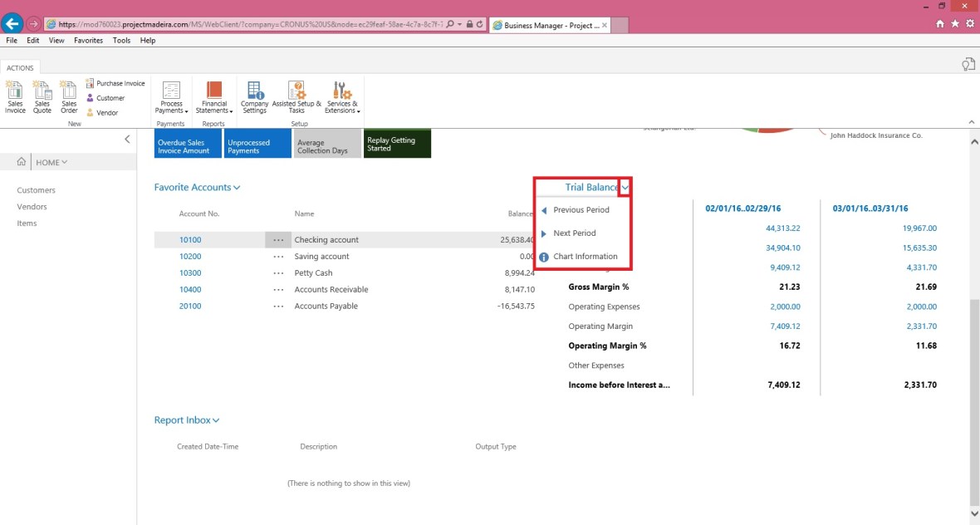
Task: Choose Chart Information menu entry
Action: (585, 257)
